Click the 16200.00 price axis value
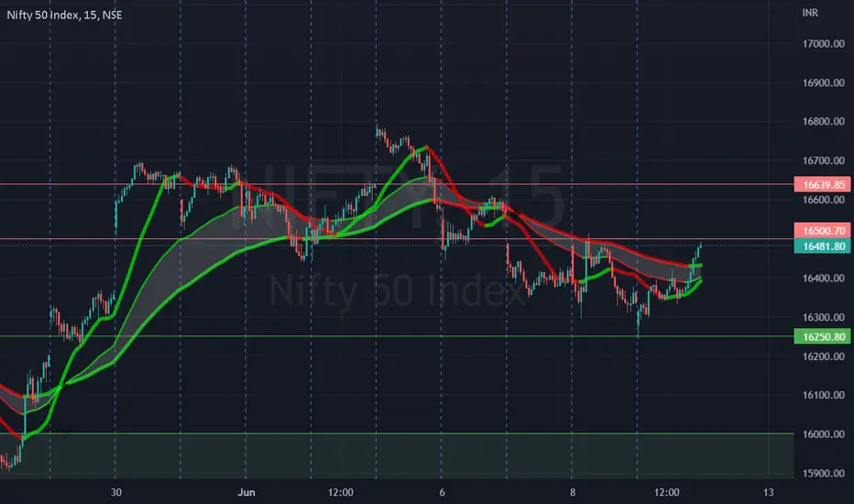Image resolution: width=854 pixels, height=504 pixels. 824,356
